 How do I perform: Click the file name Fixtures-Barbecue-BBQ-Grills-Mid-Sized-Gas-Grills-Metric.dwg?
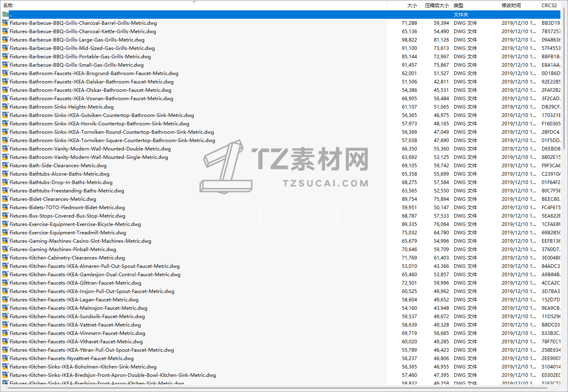tap(82, 48)
